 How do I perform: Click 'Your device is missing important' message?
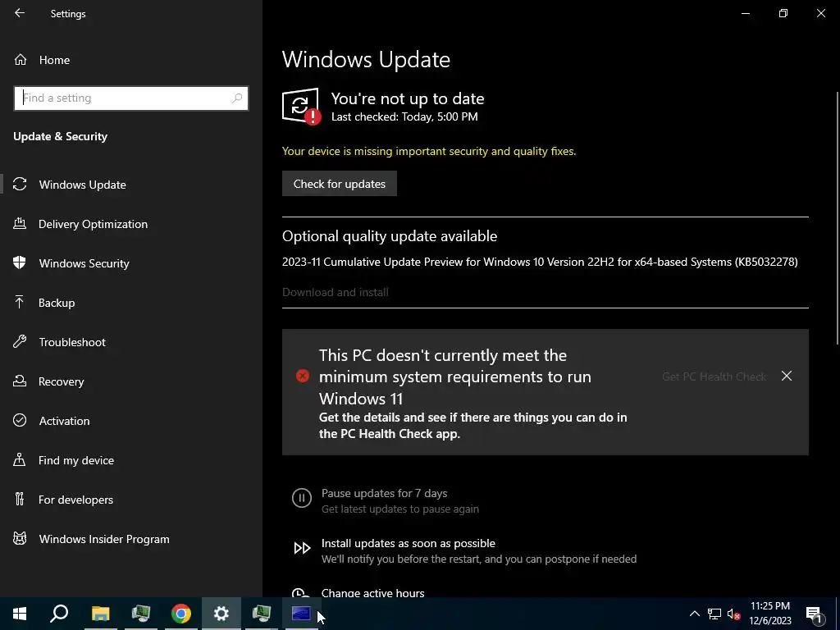coord(429,151)
